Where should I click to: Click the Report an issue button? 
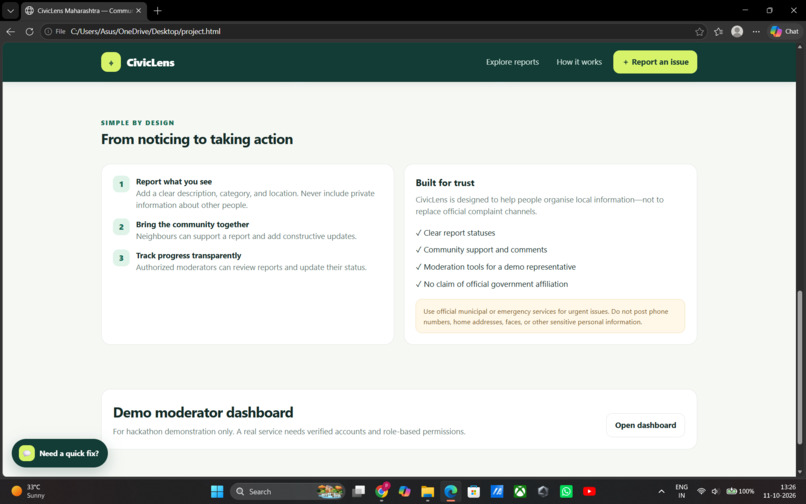pyautogui.click(x=655, y=62)
